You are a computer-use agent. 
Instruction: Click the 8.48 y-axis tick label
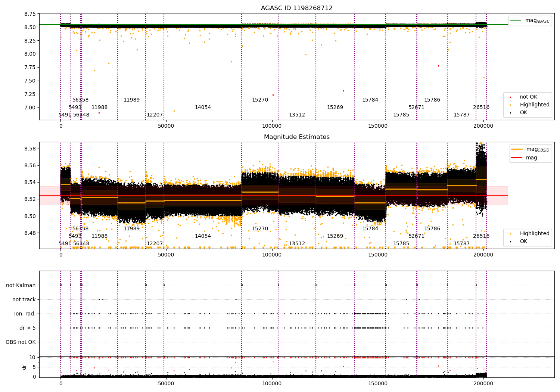pyautogui.click(x=30, y=233)
